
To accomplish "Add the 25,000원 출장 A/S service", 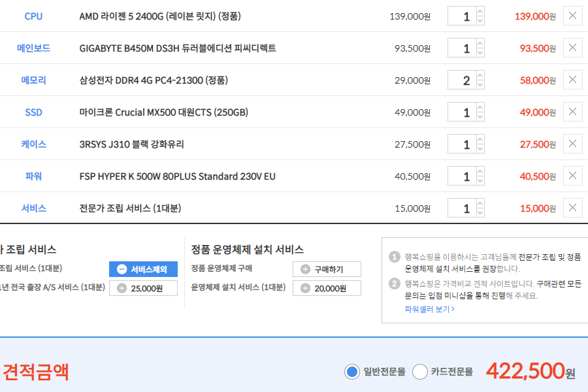I will (143, 288).
